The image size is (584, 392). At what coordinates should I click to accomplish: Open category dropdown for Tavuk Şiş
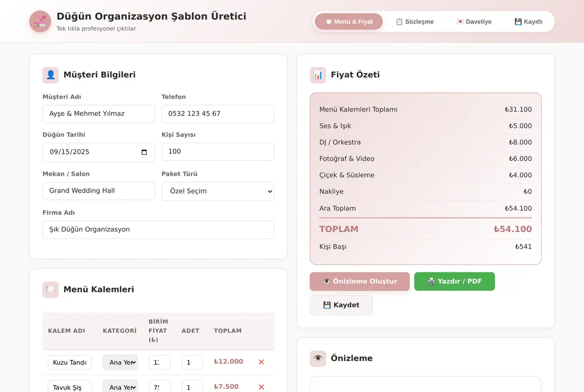[120, 387]
